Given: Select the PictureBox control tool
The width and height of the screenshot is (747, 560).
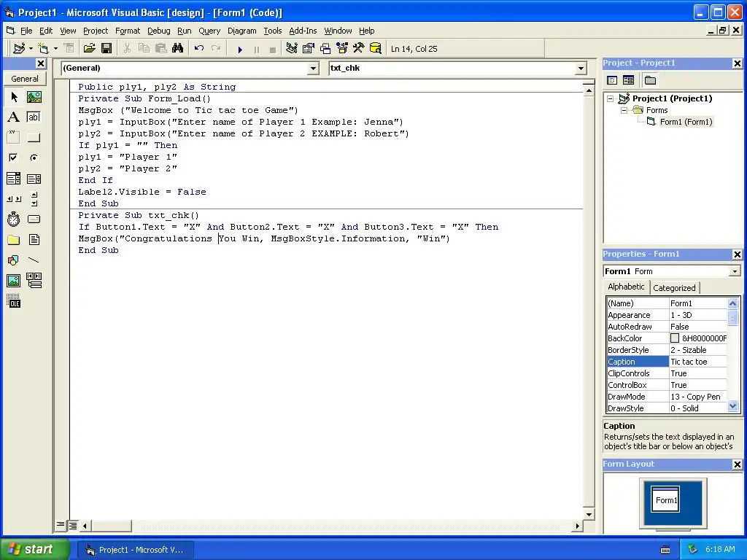Looking at the screenshot, I should [x=34, y=97].
